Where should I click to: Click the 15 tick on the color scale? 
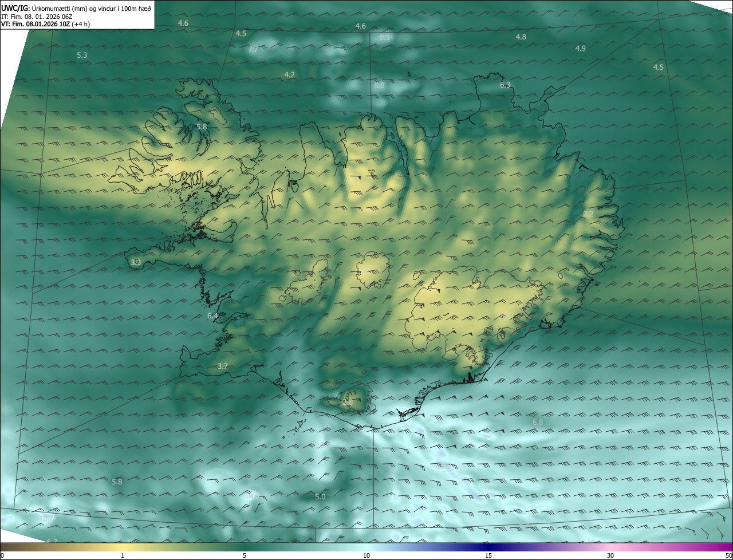coord(488,555)
